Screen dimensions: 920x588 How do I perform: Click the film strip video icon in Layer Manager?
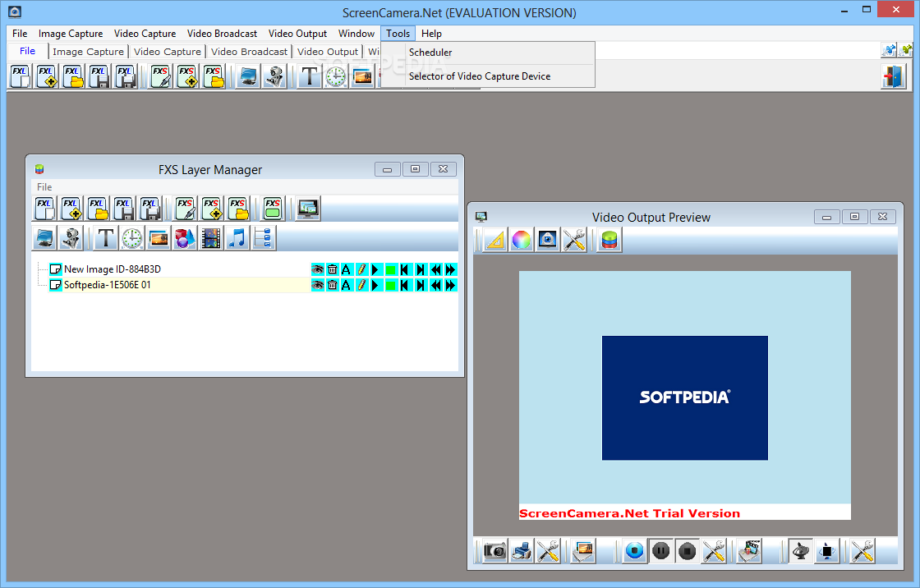pos(211,238)
